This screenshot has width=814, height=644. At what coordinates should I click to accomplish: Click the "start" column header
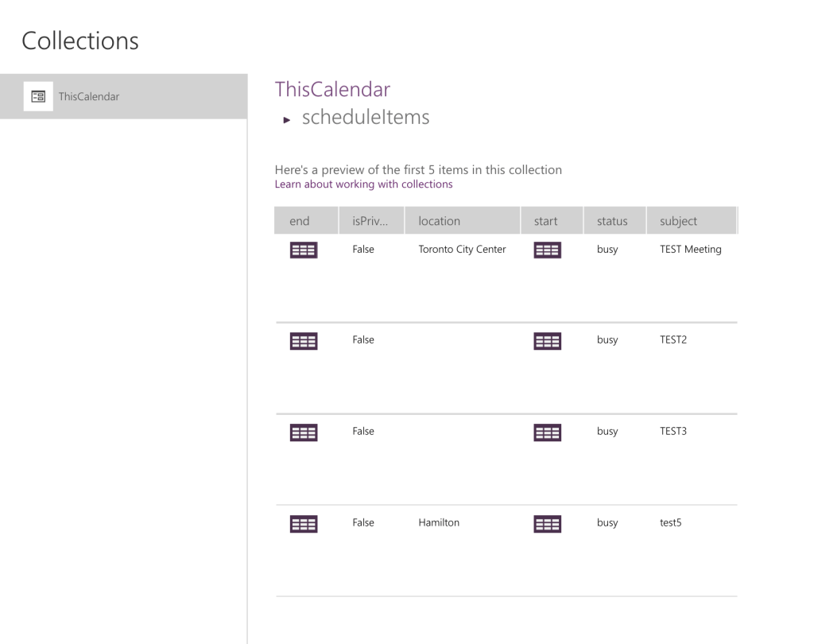coord(545,221)
